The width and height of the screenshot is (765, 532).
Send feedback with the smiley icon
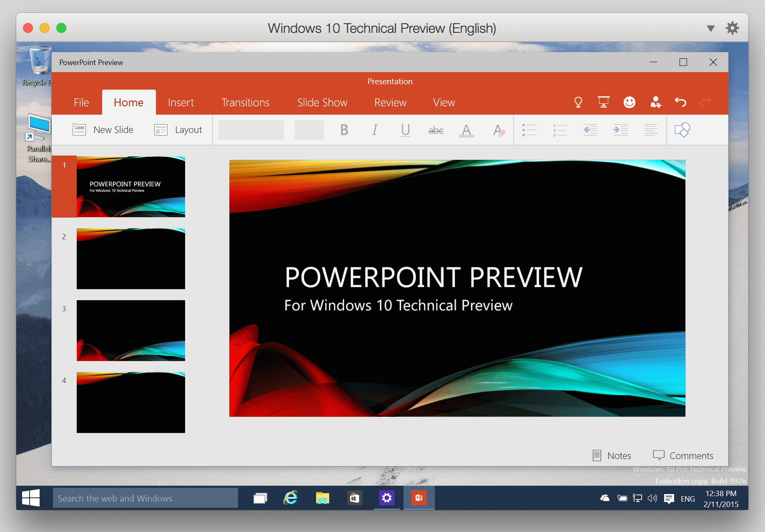(630, 102)
